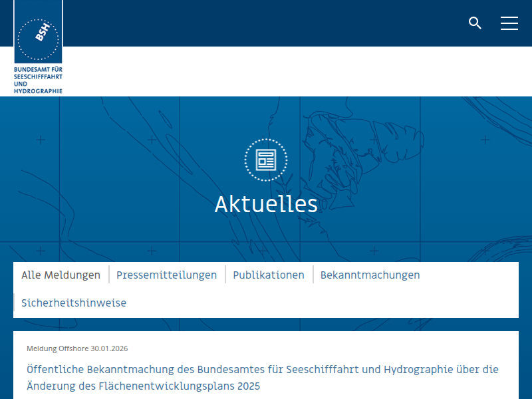This screenshot has height=399, width=532.
Task: Go to the Sicherheitshinweise tab
Action: [74, 303]
